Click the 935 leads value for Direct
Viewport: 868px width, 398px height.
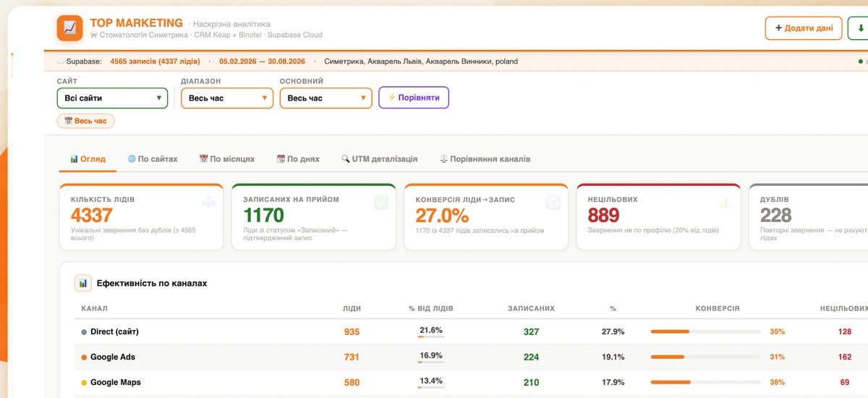tap(352, 332)
